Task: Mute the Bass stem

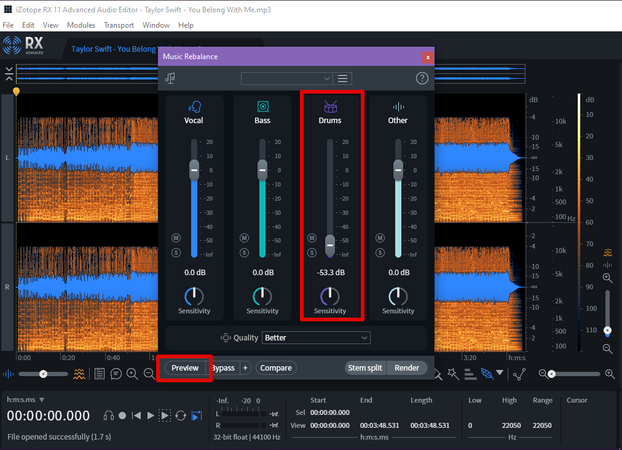Action: (x=244, y=238)
